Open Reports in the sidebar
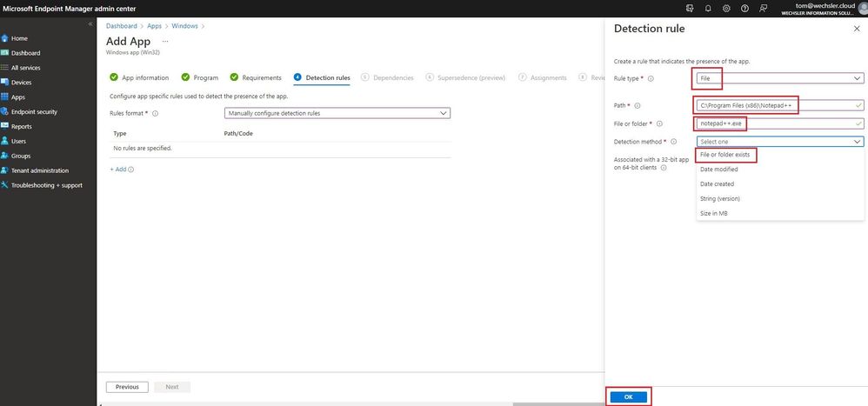 [x=21, y=126]
